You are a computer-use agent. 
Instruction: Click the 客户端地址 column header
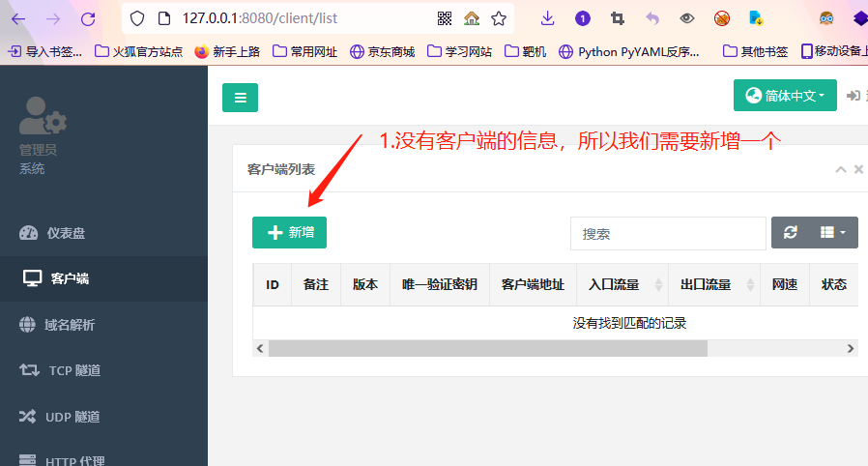pos(534,284)
